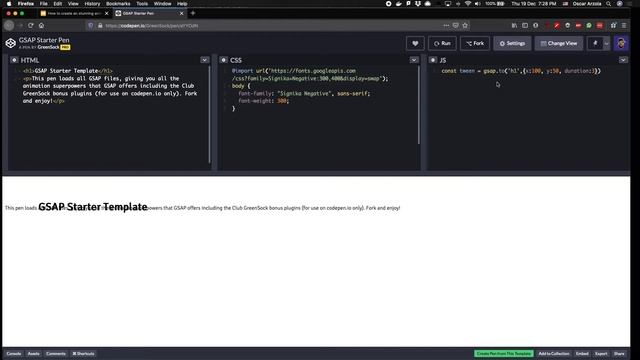
Task: Click the CodePen logo icon
Action: 11,43
